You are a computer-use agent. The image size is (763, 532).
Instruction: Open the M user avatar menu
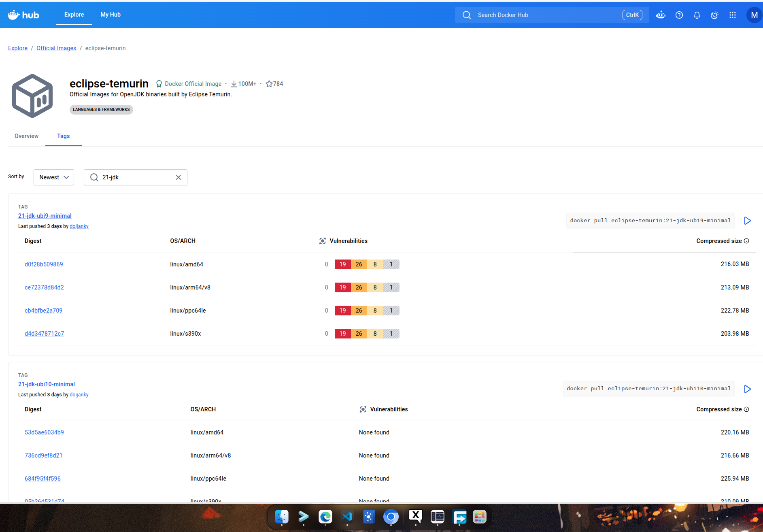coord(754,15)
